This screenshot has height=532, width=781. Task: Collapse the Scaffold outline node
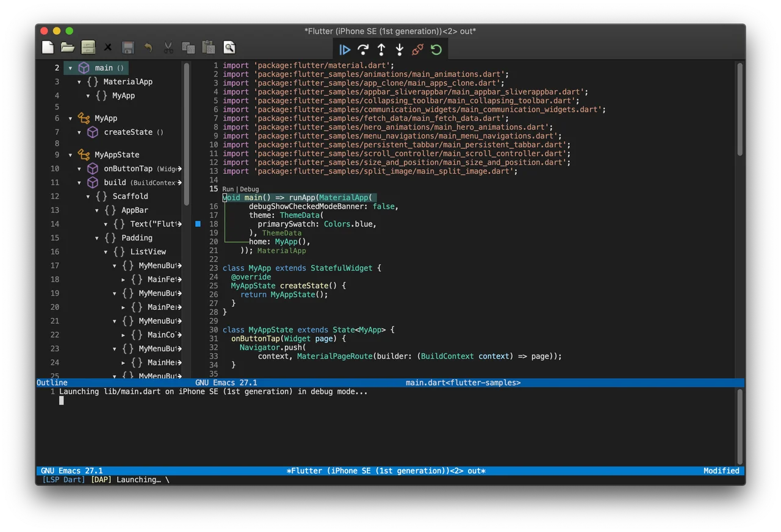pos(88,196)
